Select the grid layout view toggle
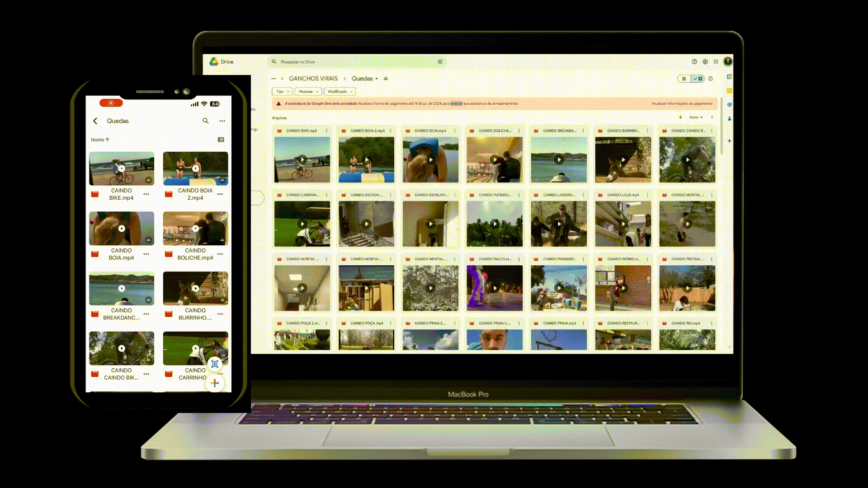The image size is (868, 488). tap(698, 79)
